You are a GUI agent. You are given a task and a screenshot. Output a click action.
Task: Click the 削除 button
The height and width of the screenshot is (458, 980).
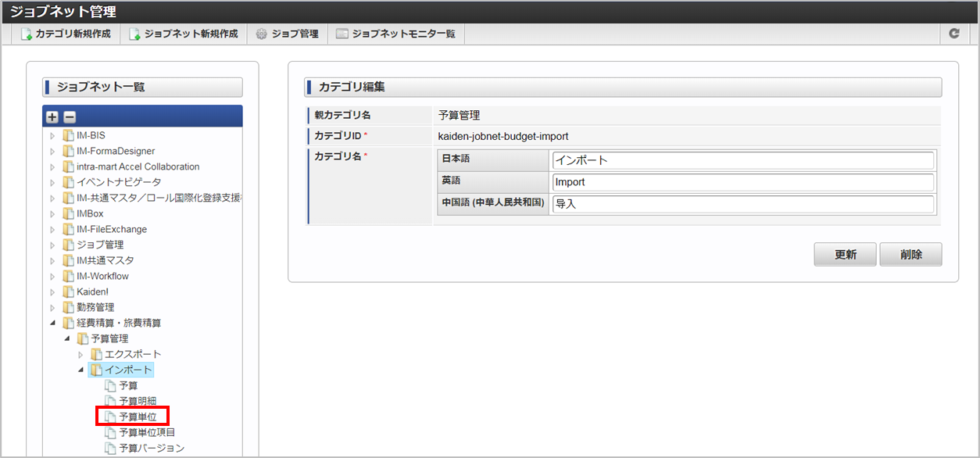coord(910,254)
